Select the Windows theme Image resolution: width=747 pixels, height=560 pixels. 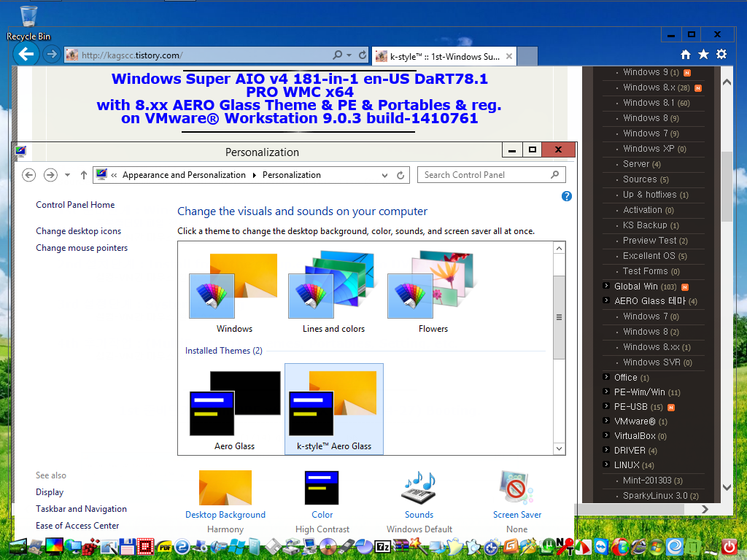[x=234, y=292]
